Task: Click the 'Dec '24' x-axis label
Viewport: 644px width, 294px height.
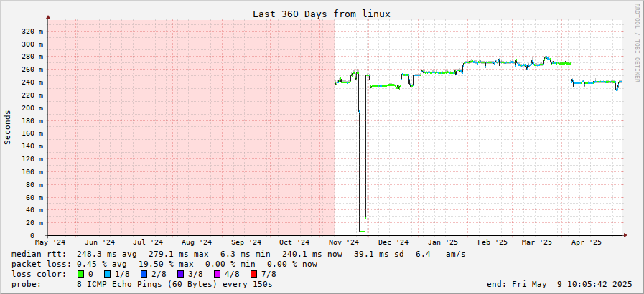Action: point(394,242)
